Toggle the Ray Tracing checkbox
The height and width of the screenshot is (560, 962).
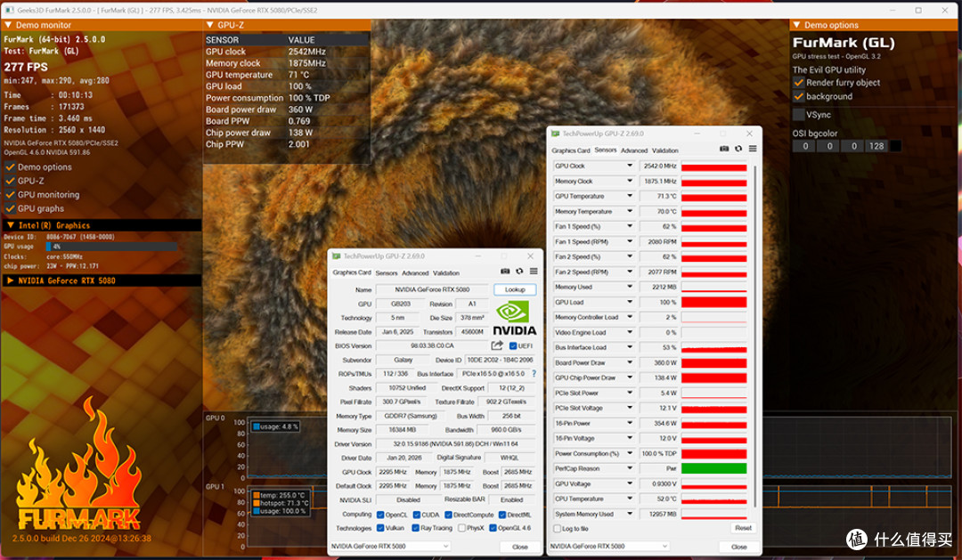coord(415,528)
